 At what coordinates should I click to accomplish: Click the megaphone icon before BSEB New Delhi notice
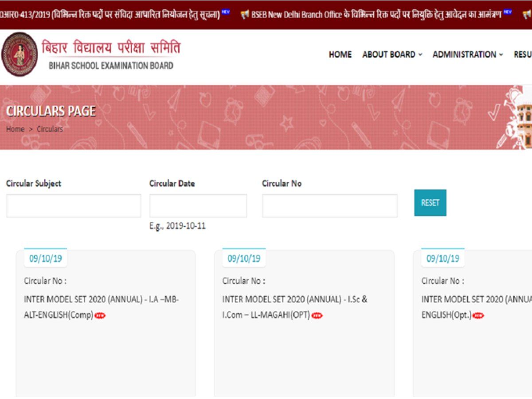point(244,14)
